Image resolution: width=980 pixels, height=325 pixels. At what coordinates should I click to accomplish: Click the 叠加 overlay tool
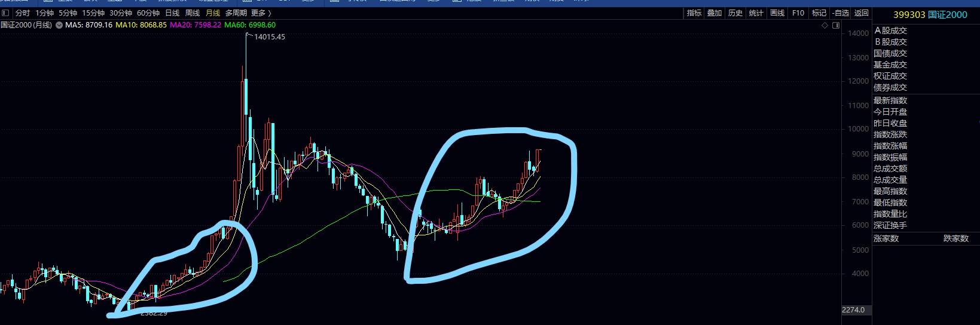click(715, 13)
